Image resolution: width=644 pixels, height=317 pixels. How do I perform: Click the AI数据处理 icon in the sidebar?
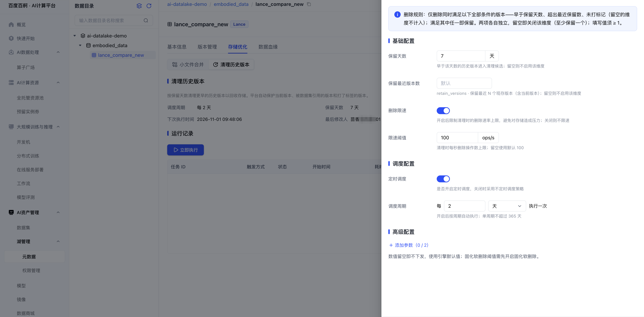(x=11, y=52)
